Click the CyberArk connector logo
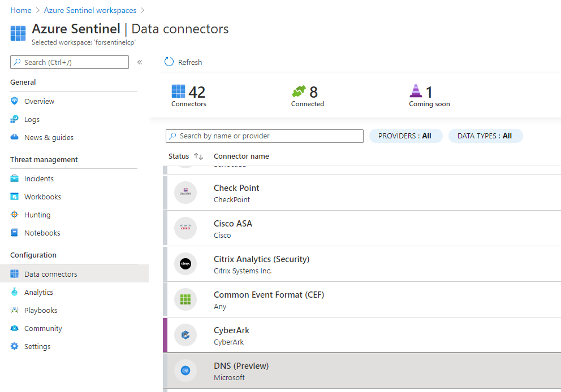 click(185, 335)
